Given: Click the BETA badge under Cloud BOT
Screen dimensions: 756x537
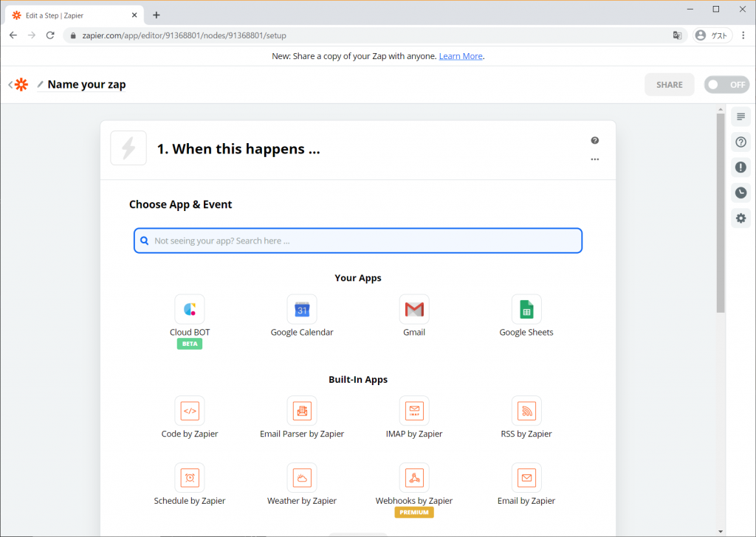Looking at the screenshot, I should pyautogui.click(x=190, y=344).
